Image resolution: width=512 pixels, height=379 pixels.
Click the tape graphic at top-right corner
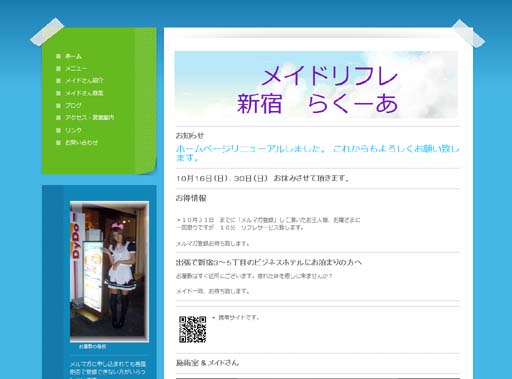point(468,33)
